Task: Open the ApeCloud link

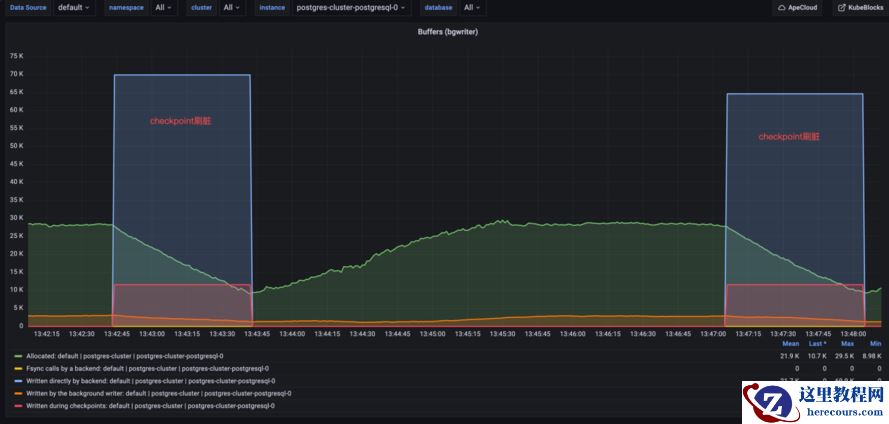Action: (797, 7)
